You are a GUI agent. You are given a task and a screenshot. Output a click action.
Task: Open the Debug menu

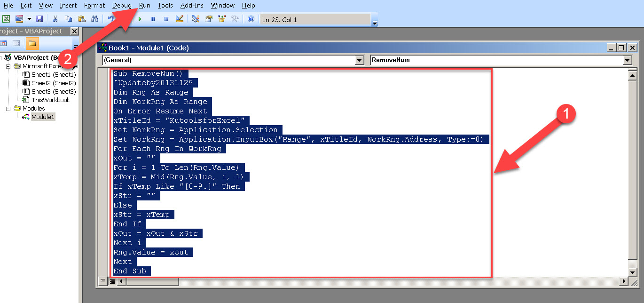(x=121, y=6)
